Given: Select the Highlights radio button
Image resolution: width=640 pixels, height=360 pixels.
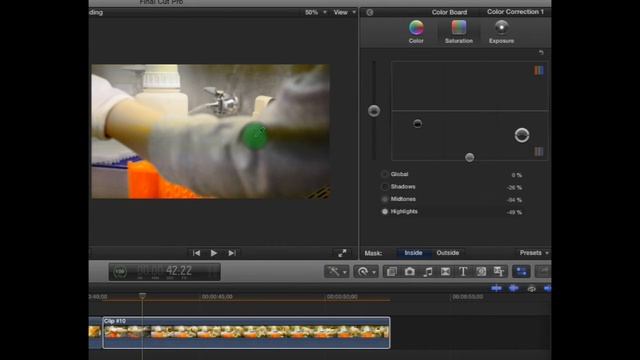Looking at the screenshot, I should pos(384,211).
